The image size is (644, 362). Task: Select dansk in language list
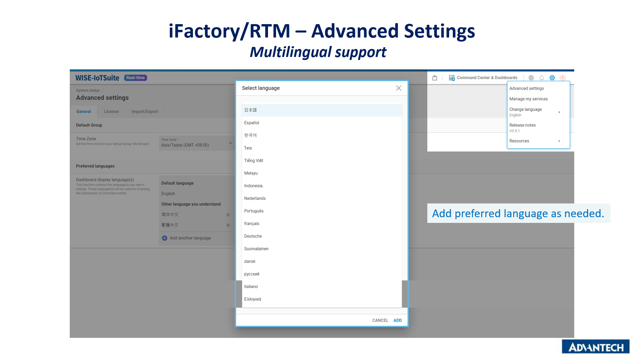pyautogui.click(x=322, y=261)
